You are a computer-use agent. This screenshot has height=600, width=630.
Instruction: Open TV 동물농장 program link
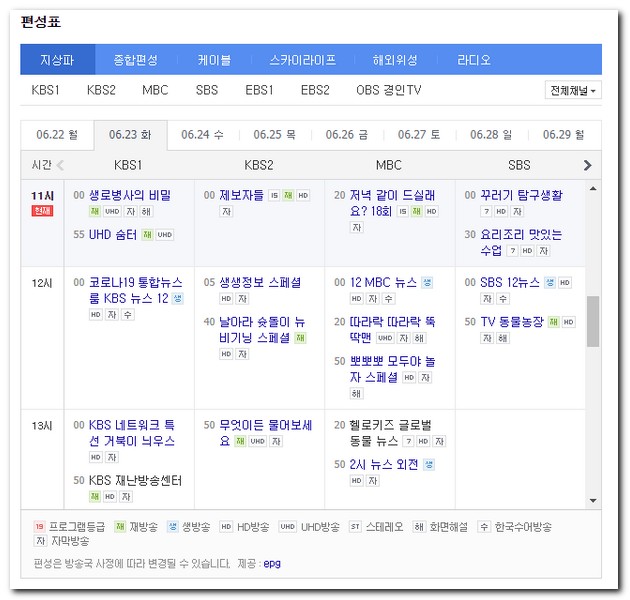[x=512, y=321]
